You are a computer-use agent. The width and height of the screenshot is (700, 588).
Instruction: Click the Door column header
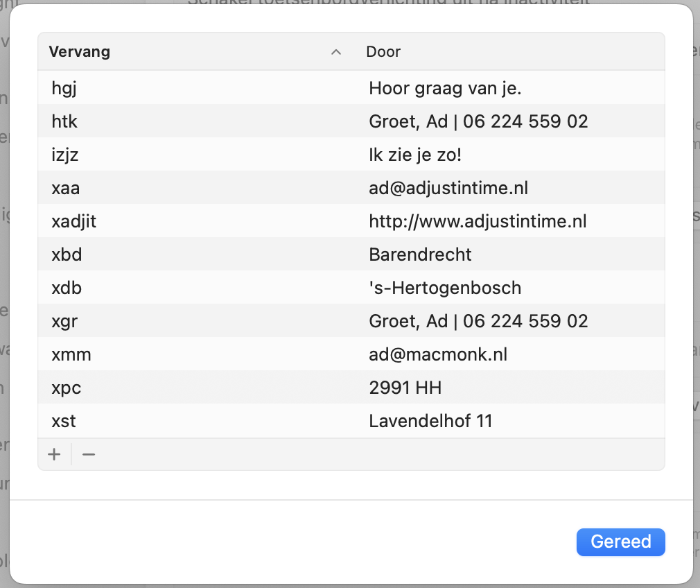point(384,52)
